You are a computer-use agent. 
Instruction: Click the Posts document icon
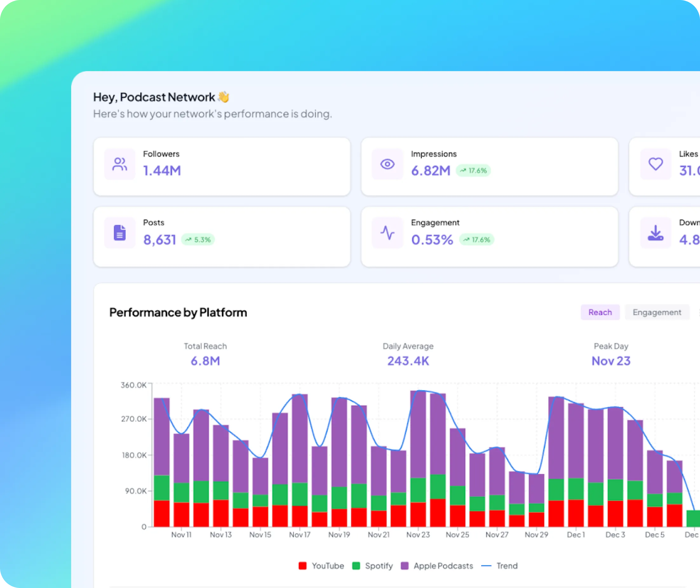[119, 232]
